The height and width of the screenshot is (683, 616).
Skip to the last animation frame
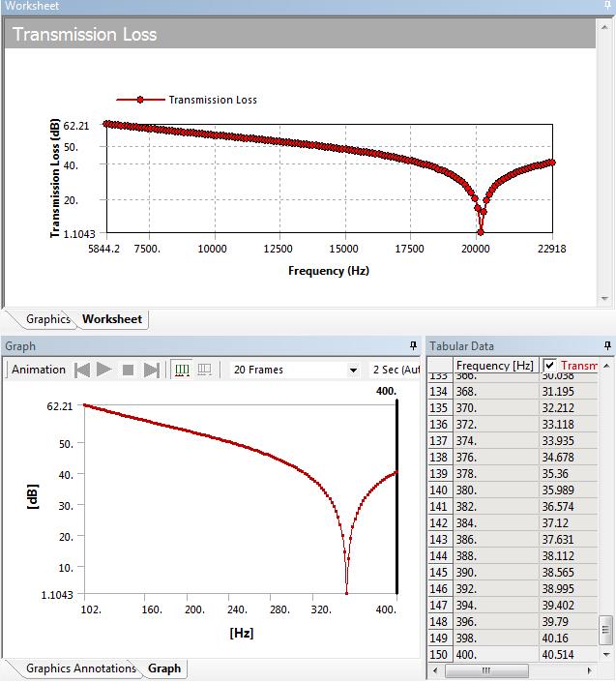tap(151, 371)
